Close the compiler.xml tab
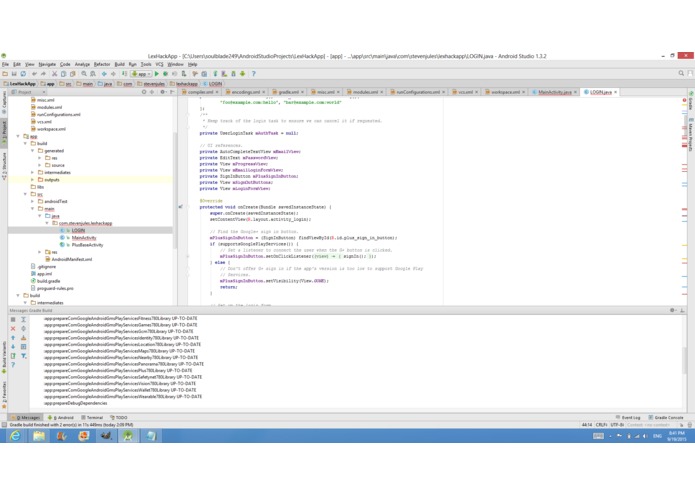This screenshot has height=494, width=695. [x=217, y=92]
